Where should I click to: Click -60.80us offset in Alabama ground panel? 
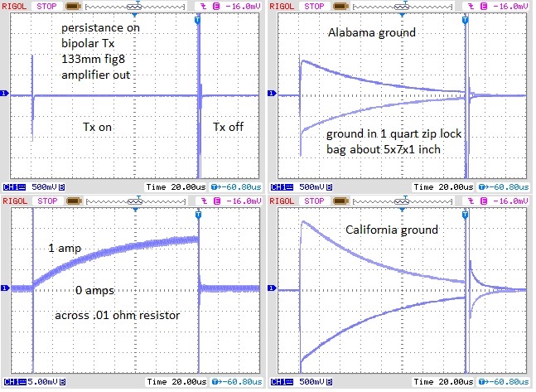click(x=504, y=187)
